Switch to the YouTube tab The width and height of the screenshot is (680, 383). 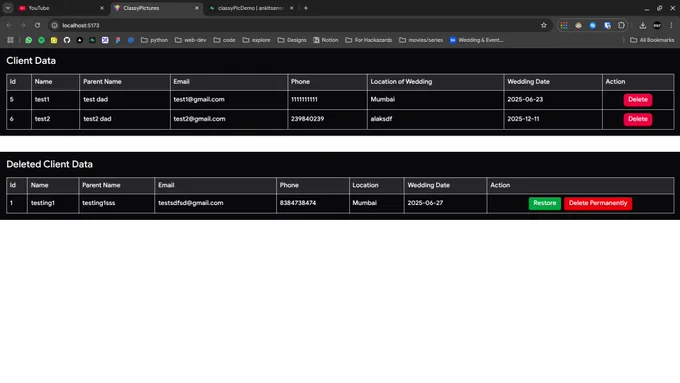tap(61, 8)
